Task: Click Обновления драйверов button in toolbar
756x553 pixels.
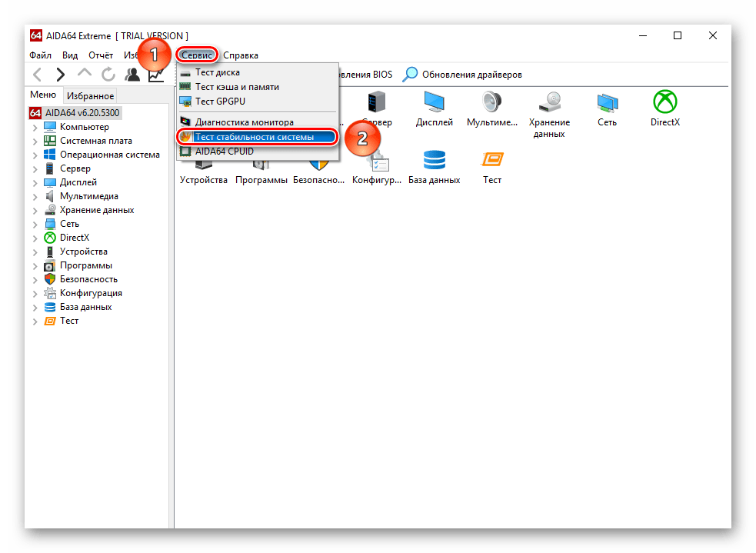Action: point(463,75)
